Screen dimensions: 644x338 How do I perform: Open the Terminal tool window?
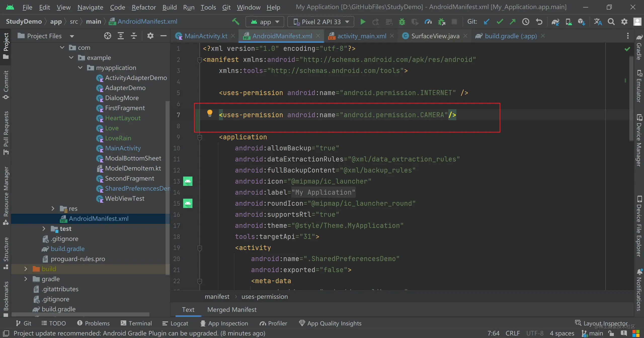pos(136,323)
